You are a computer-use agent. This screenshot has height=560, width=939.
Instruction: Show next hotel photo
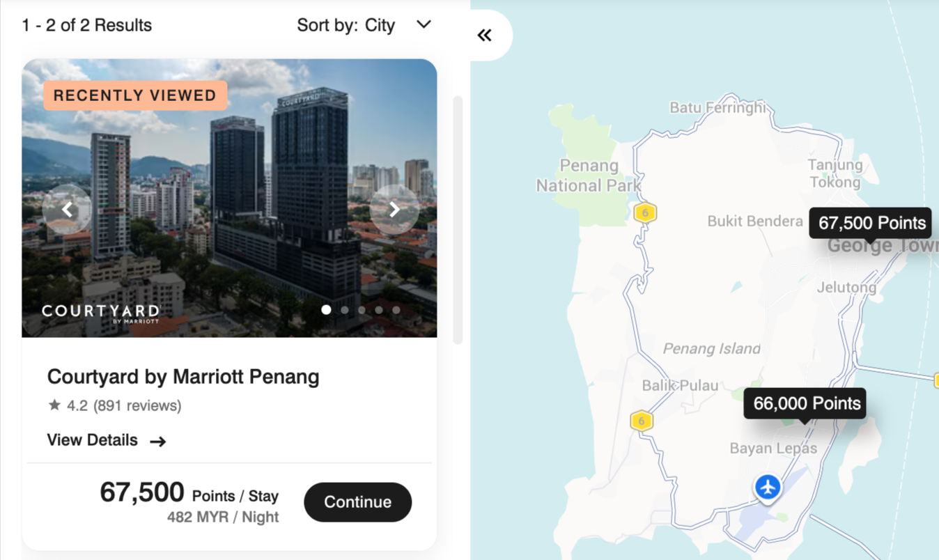click(x=394, y=209)
